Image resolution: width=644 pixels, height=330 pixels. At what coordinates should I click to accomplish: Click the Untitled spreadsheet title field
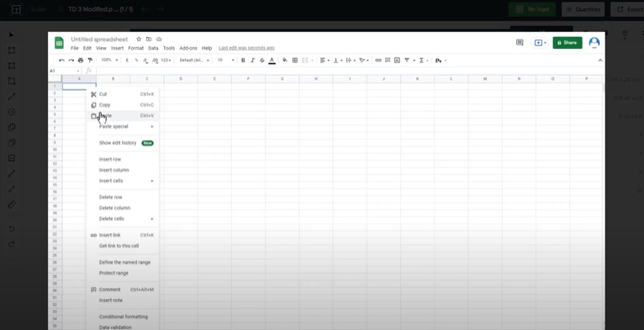[99, 39]
